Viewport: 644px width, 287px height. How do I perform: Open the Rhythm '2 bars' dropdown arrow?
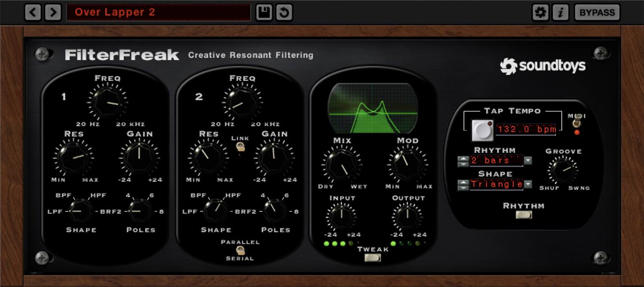(x=528, y=161)
